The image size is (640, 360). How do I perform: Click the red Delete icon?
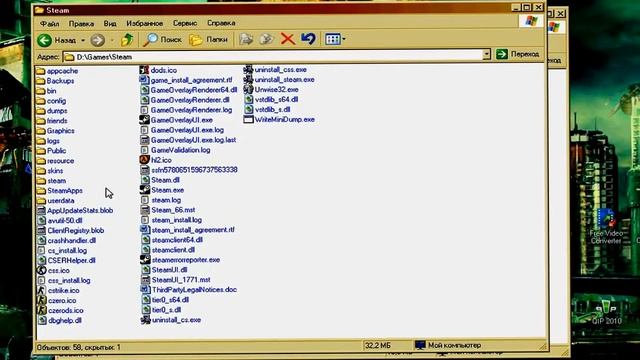[x=288, y=39]
